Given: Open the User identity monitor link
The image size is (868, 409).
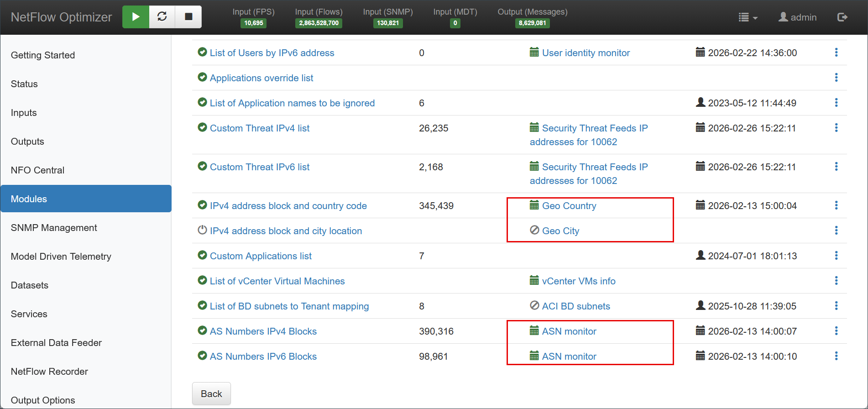Looking at the screenshot, I should click(x=586, y=53).
